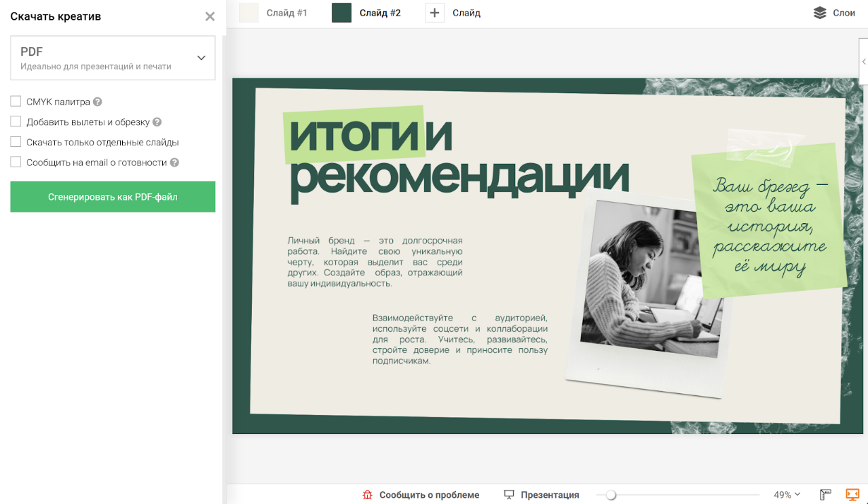Open the 49% zoom level dropdown
The height and width of the screenshot is (504, 868).
point(787,495)
